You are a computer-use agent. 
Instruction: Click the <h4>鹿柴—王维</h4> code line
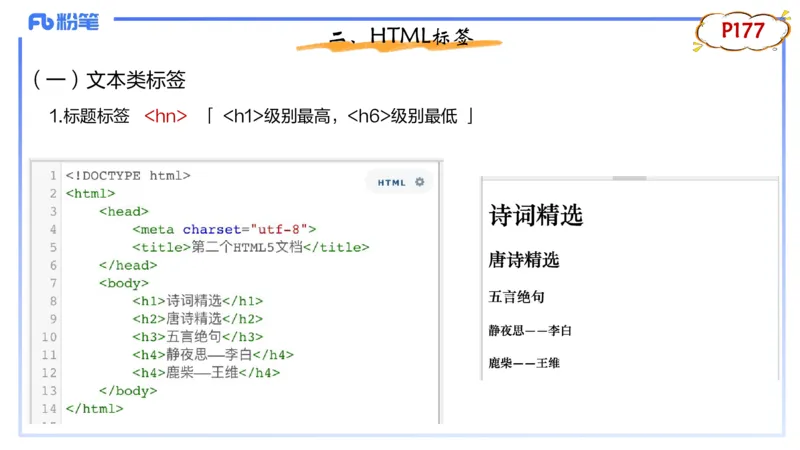206,373
